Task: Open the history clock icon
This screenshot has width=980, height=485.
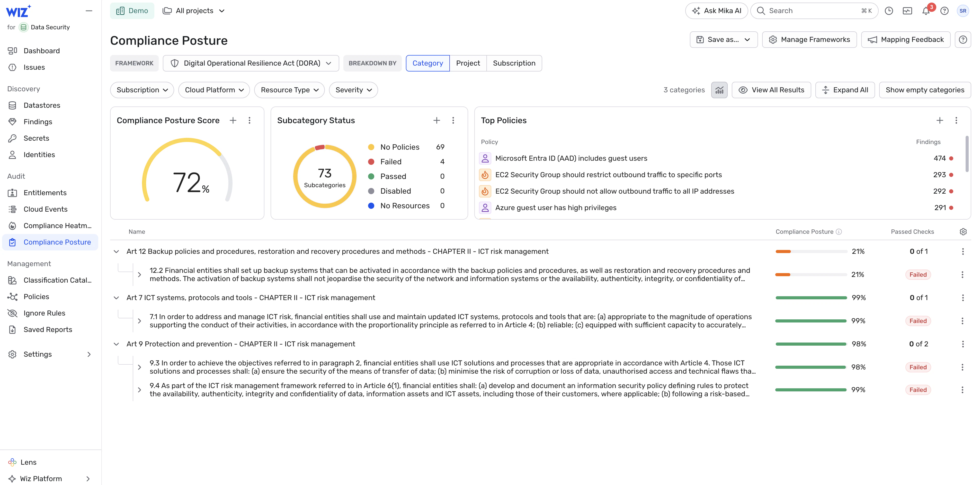Action: coord(889,11)
